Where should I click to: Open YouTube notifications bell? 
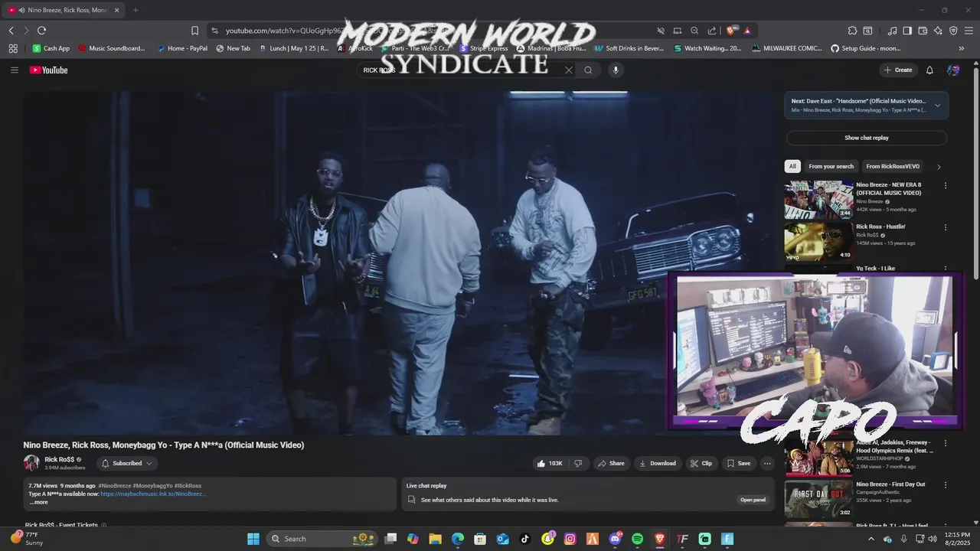point(929,70)
